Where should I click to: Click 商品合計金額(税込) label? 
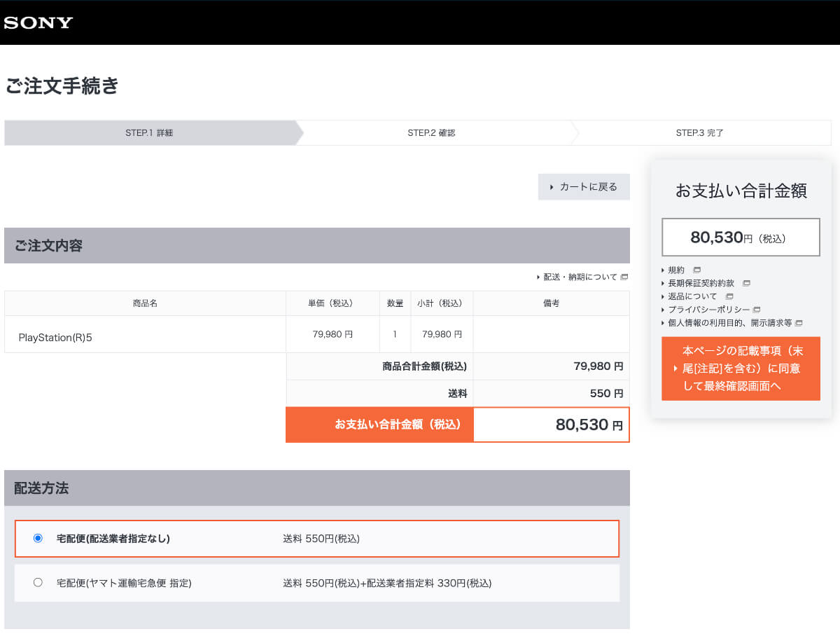click(424, 366)
